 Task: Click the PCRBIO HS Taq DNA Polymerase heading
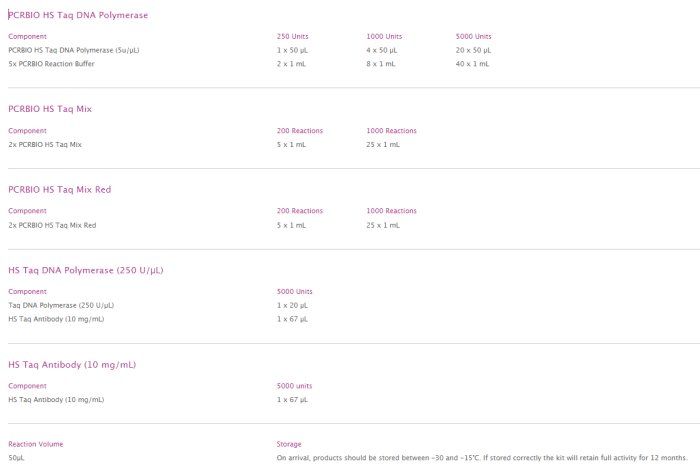tap(78, 15)
